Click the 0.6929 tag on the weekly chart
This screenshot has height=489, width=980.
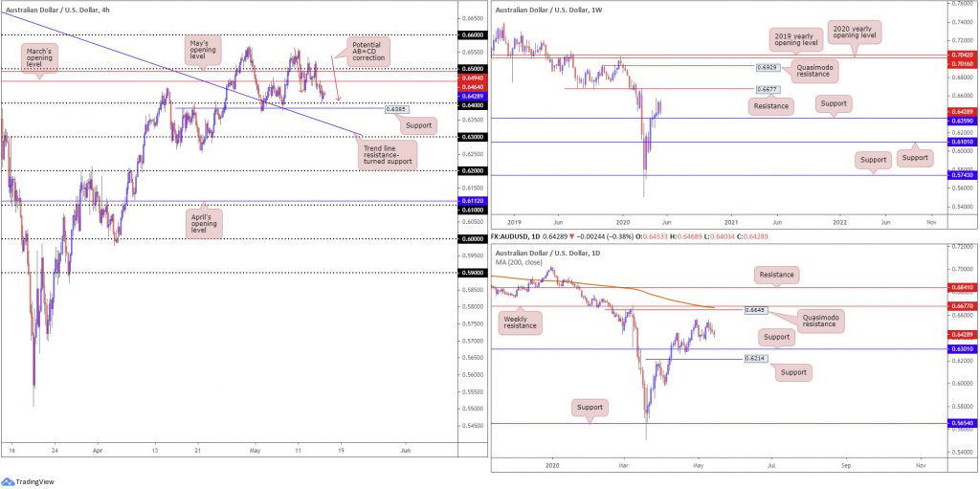(767, 66)
